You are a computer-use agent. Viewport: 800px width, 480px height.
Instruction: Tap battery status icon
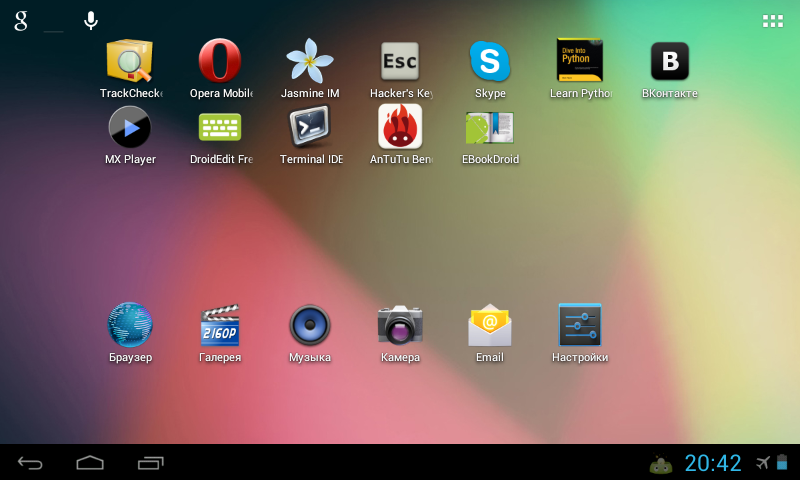click(782, 462)
